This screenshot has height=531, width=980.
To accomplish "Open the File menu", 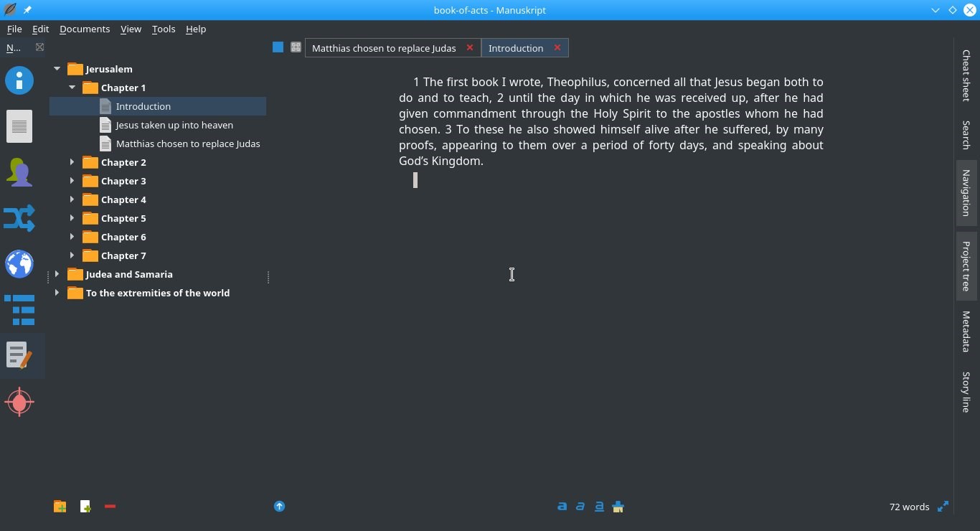I will point(14,29).
